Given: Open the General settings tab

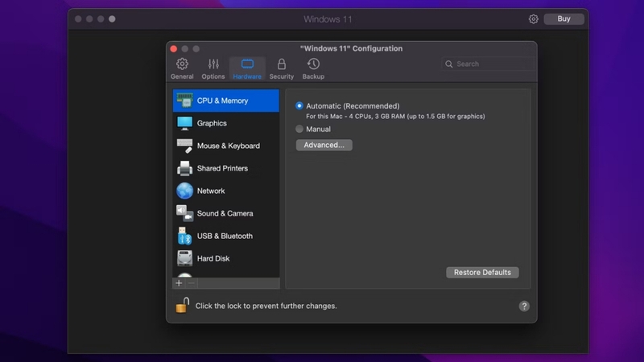Looking at the screenshot, I should click(182, 68).
